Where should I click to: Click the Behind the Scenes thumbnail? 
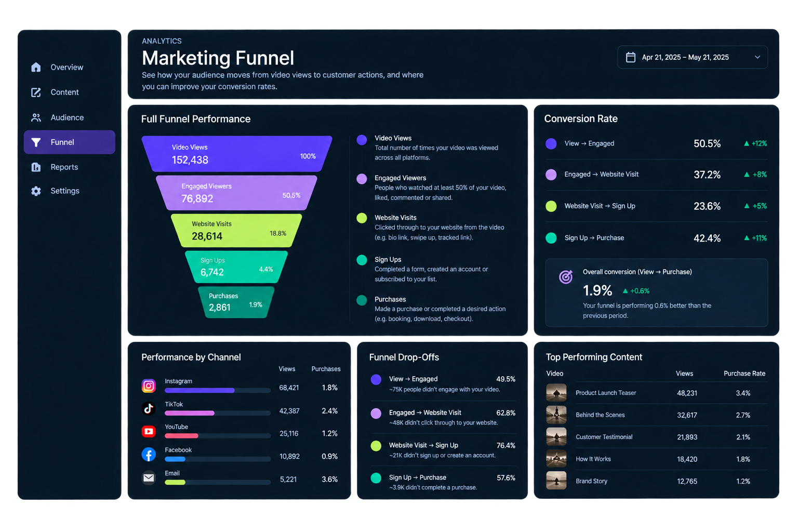click(556, 415)
